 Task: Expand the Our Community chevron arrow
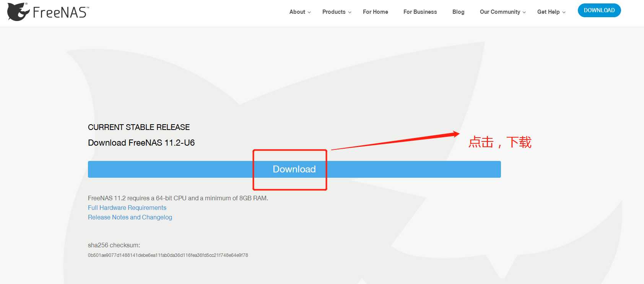tap(524, 12)
